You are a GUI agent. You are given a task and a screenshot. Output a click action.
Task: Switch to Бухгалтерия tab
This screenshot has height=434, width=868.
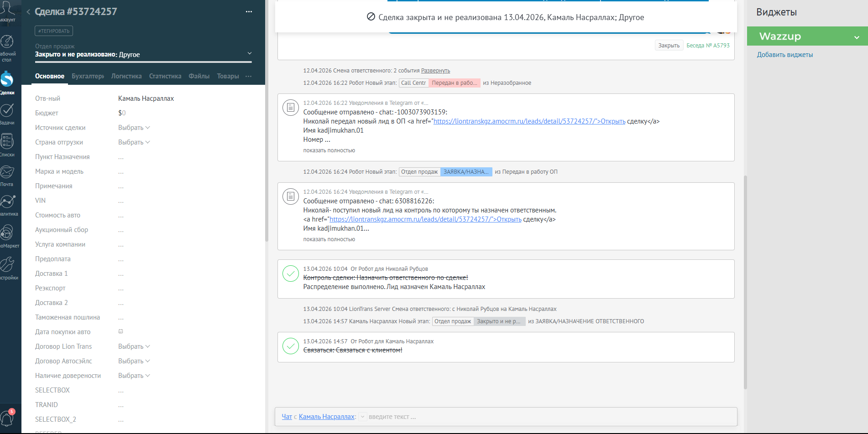pyautogui.click(x=88, y=76)
